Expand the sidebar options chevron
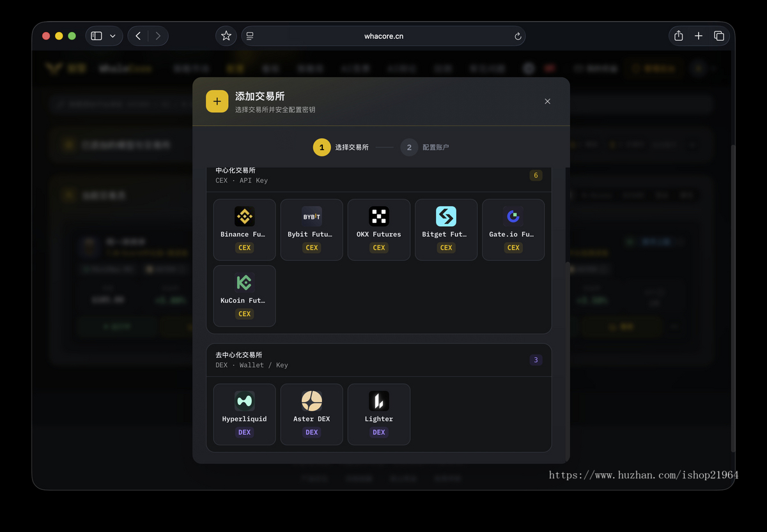This screenshot has height=532, width=767. (x=112, y=36)
